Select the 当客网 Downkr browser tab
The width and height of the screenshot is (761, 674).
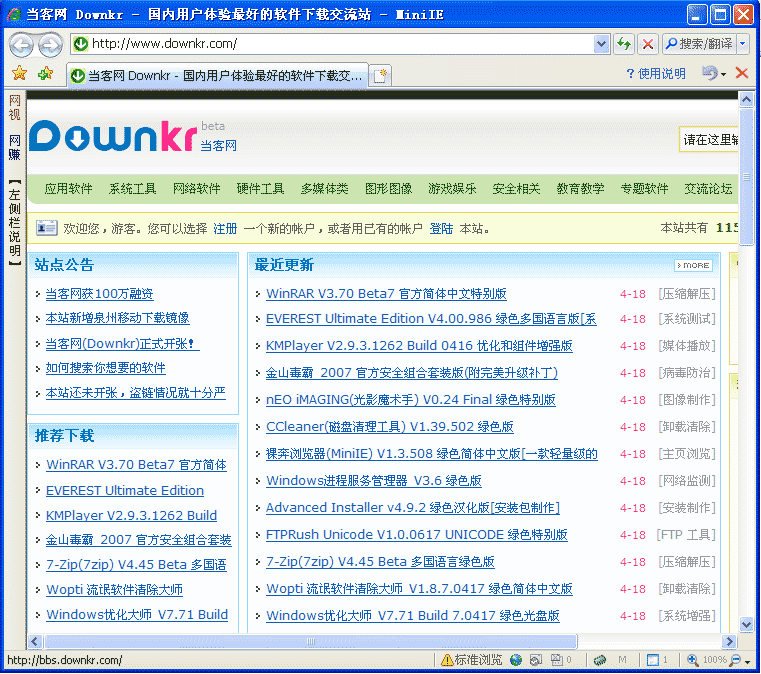216,75
